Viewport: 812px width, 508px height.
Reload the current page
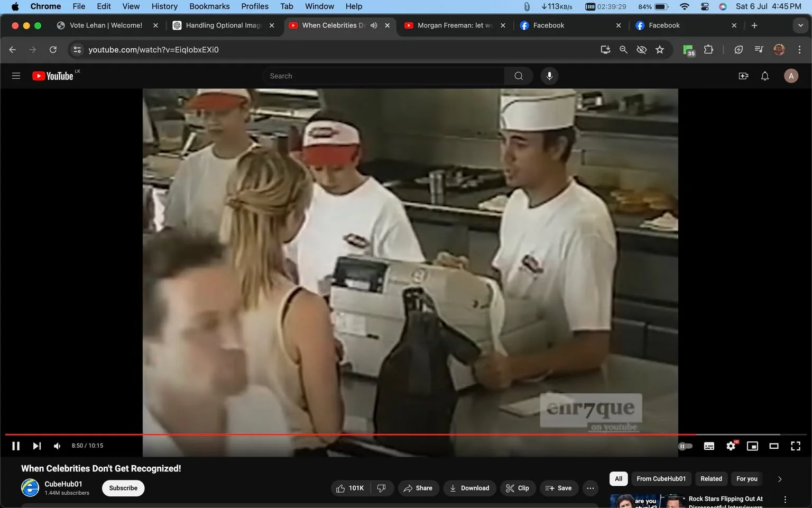pyautogui.click(x=53, y=49)
